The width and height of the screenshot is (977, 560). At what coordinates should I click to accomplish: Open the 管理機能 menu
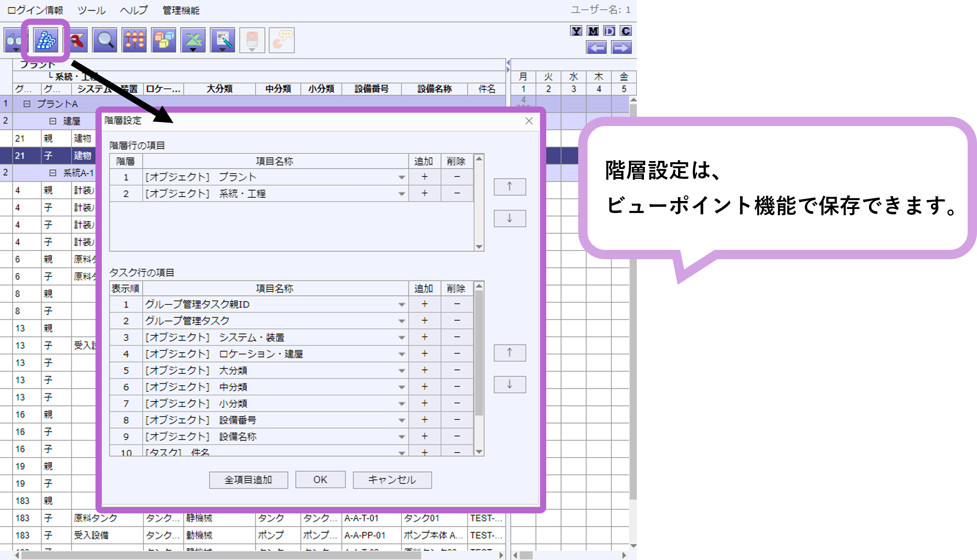click(x=181, y=10)
